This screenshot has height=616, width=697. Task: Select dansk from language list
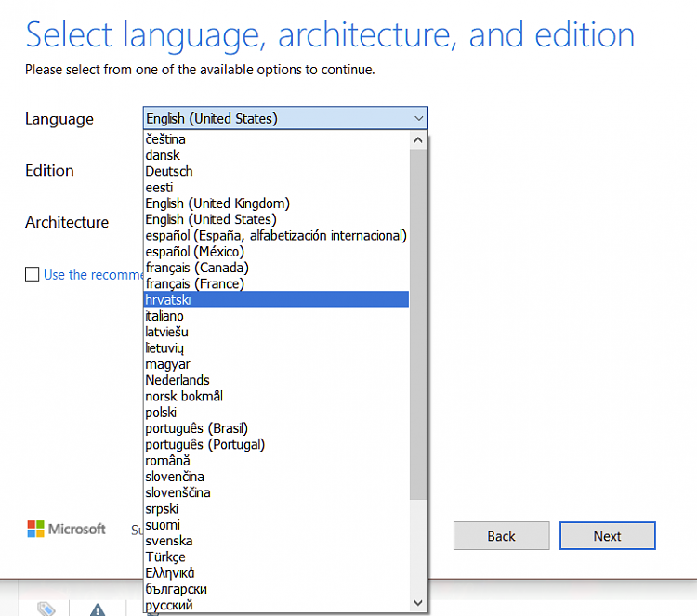[277, 155]
